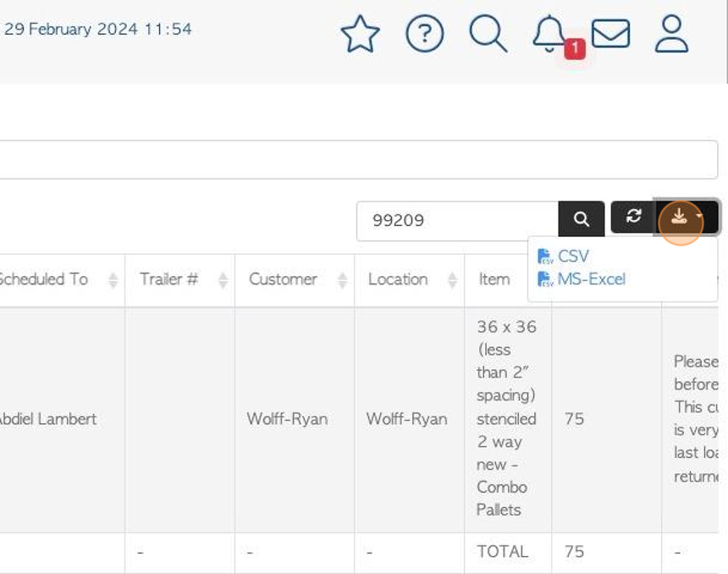Click the search field containing 99209
Screen dimensions: 728x574
pyautogui.click(x=458, y=221)
